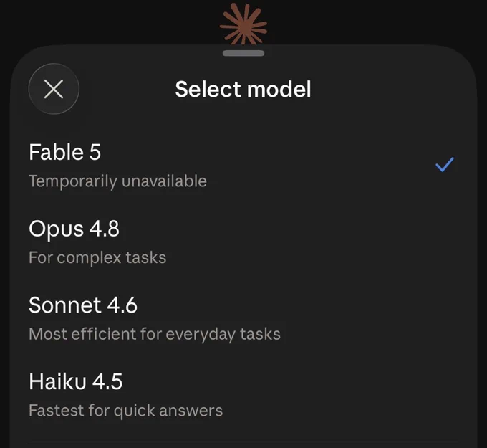The image size is (487, 448).
Task: Tap blank row space between Fable 5 and checkmark
Action: 320,165
